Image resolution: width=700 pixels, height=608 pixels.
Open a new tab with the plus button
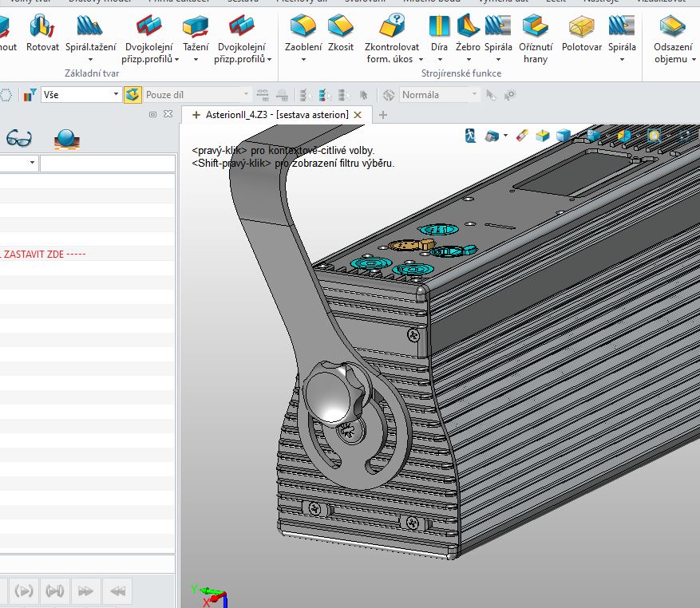click(x=383, y=115)
